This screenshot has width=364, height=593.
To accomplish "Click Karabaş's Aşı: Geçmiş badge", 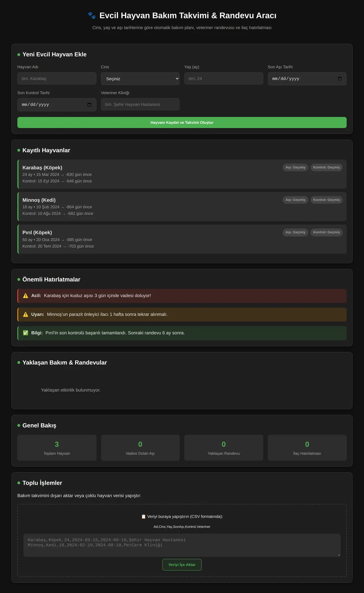I will (x=295, y=168).
